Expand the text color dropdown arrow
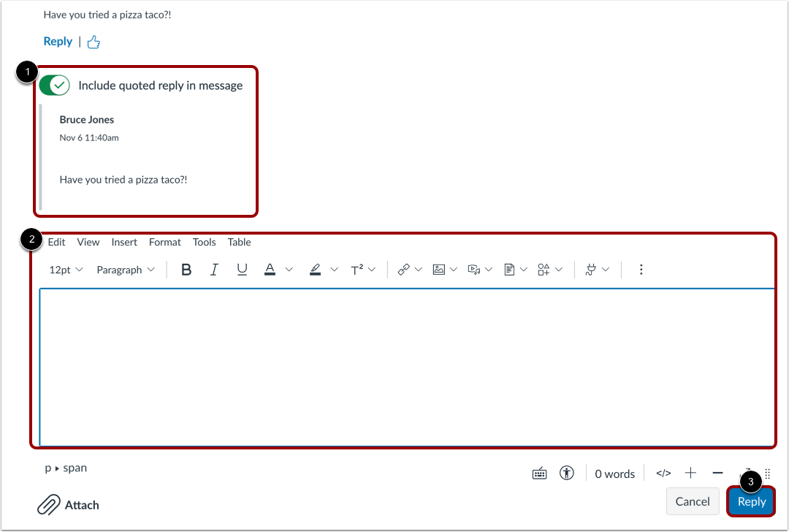Image resolution: width=789 pixels, height=532 pixels. [x=288, y=269]
